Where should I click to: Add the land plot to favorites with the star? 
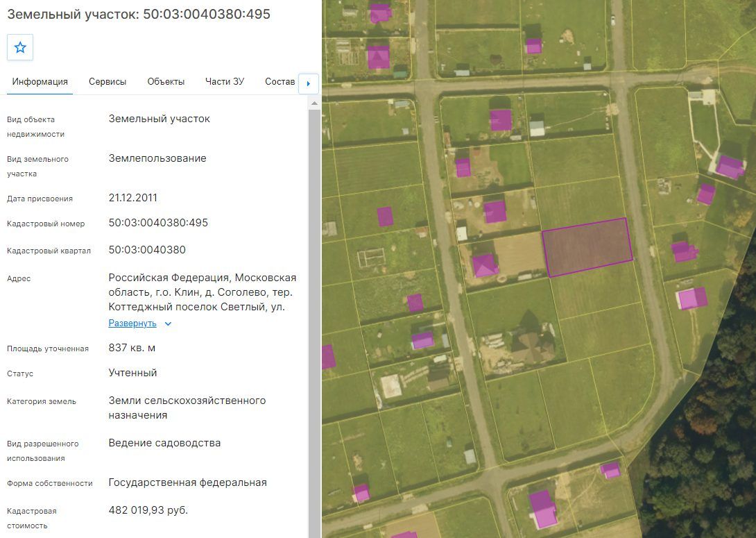[20, 47]
